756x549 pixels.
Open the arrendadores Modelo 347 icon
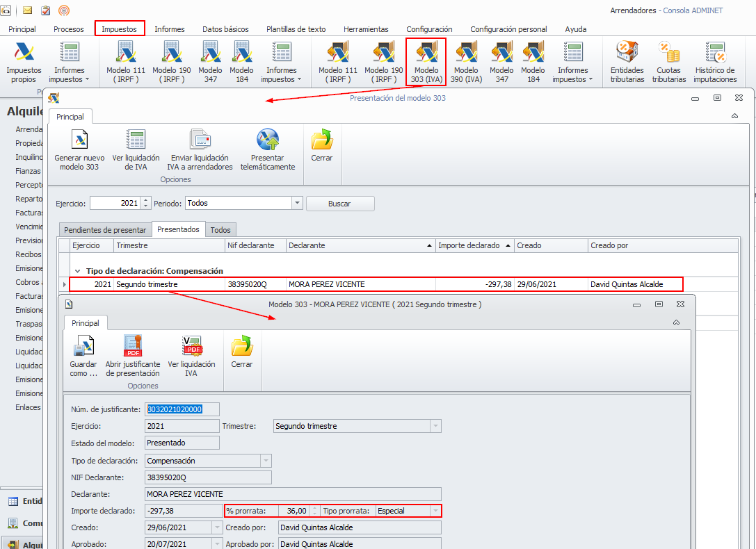(501, 63)
